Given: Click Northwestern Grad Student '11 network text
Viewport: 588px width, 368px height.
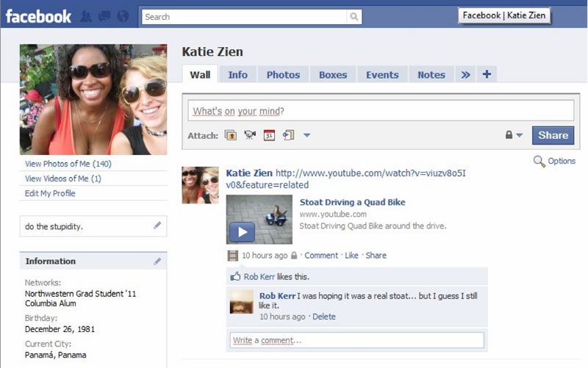Looking at the screenshot, I should [80, 293].
